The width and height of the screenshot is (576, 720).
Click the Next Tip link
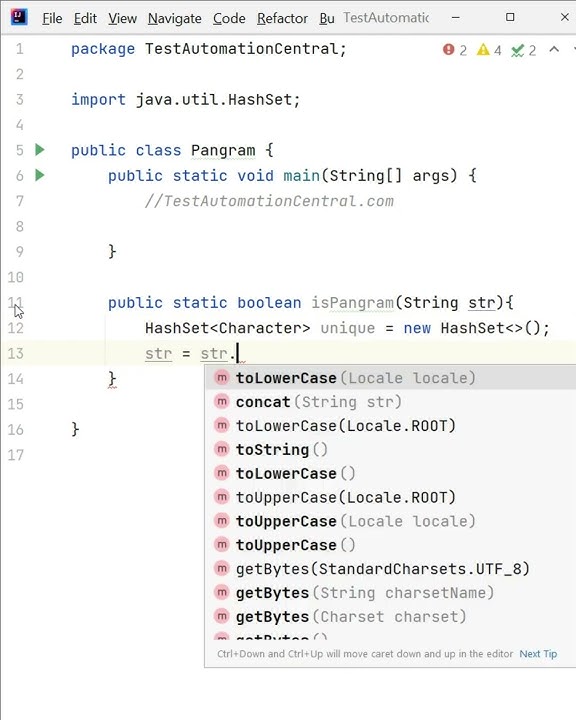538,654
